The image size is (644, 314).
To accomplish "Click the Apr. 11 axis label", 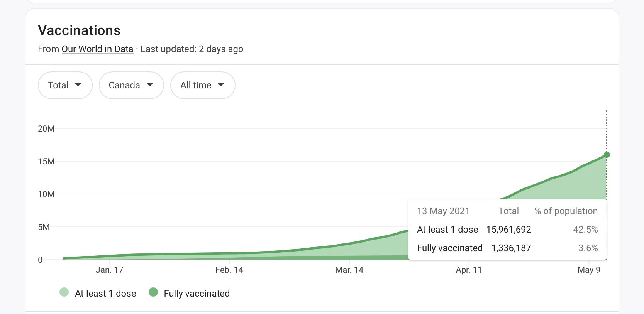I will click(469, 270).
